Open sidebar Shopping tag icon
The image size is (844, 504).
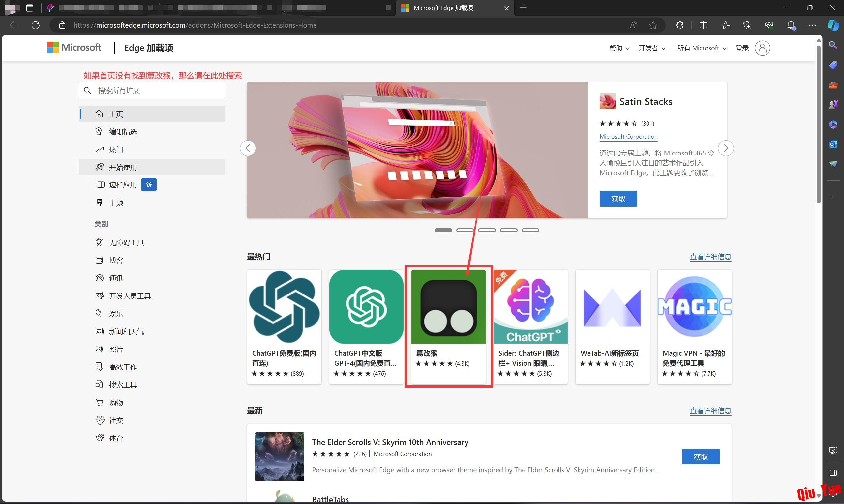[x=833, y=65]
